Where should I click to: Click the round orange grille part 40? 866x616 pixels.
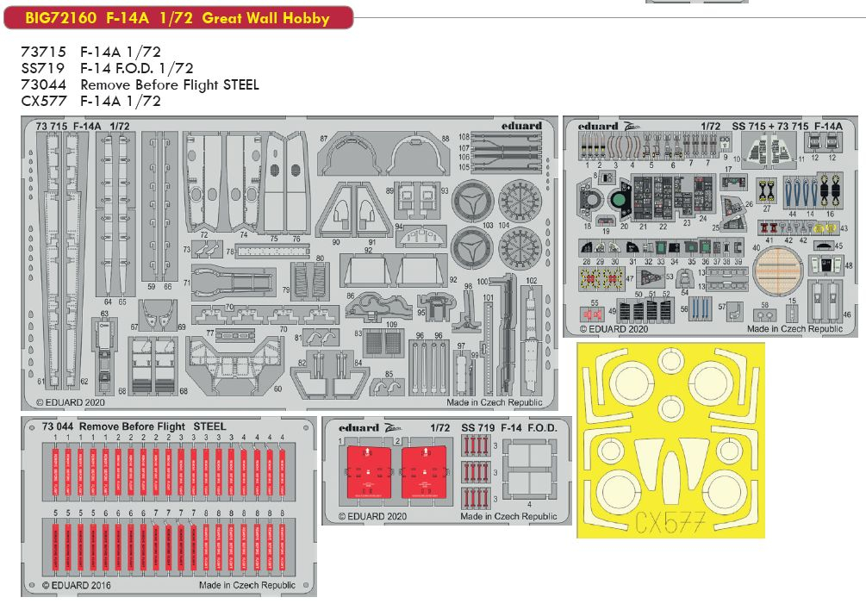coord(777,271)
